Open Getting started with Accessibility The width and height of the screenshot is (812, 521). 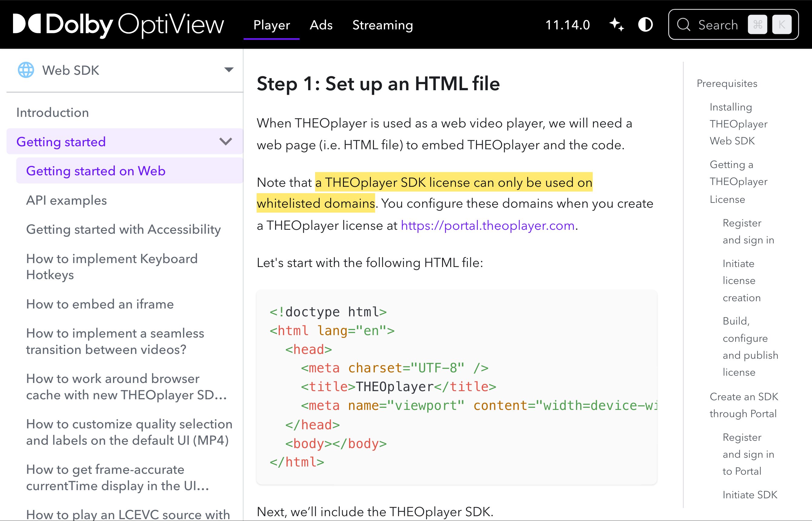[x=123, y=229]
